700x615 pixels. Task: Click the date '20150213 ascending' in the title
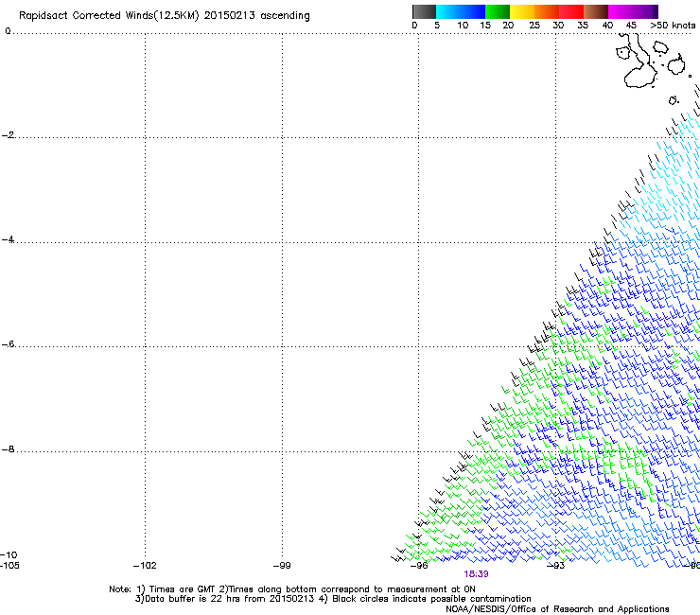[256, 15]
